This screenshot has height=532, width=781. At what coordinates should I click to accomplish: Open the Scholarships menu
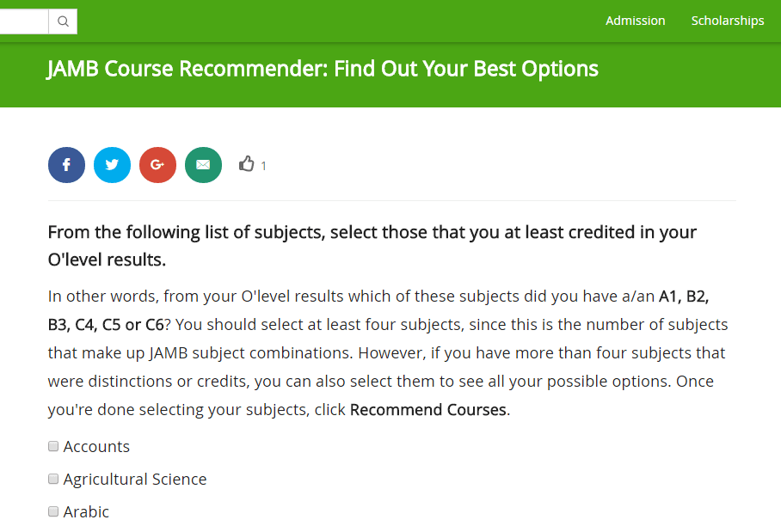pyautogui.click(x=728, y=21)
